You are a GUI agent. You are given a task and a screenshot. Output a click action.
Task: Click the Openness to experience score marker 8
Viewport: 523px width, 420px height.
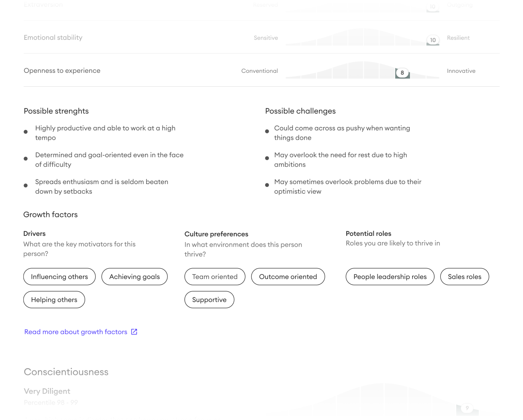click(x=402, y=73)
